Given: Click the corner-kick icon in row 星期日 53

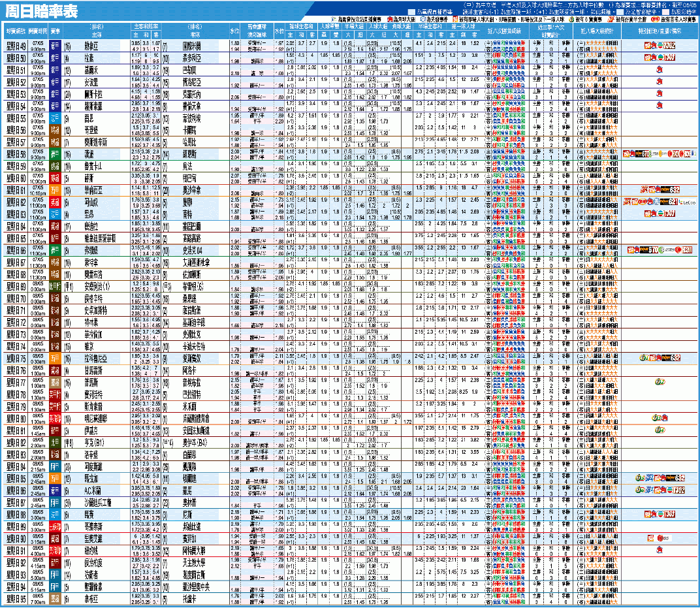Looking at the screenshot, I should point(660,94).
